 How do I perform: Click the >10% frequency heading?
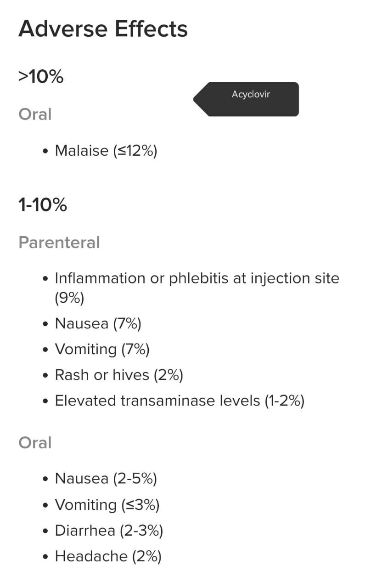pyautogui.click(x=40, y=77)
